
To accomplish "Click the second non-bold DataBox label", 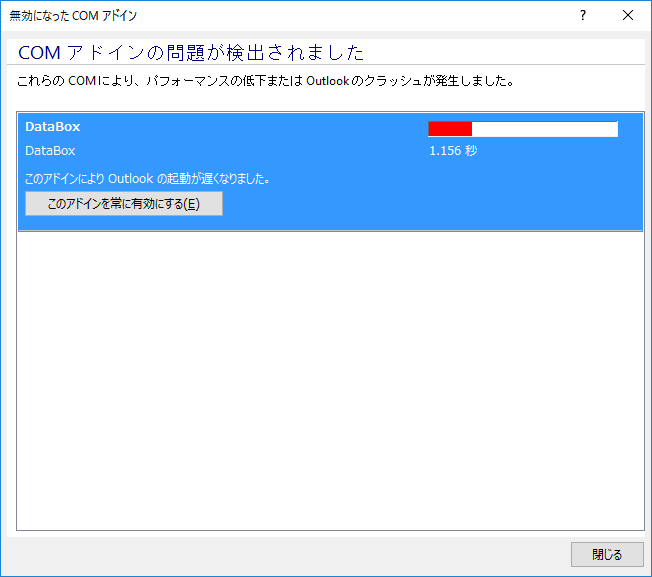I will 50,150.
